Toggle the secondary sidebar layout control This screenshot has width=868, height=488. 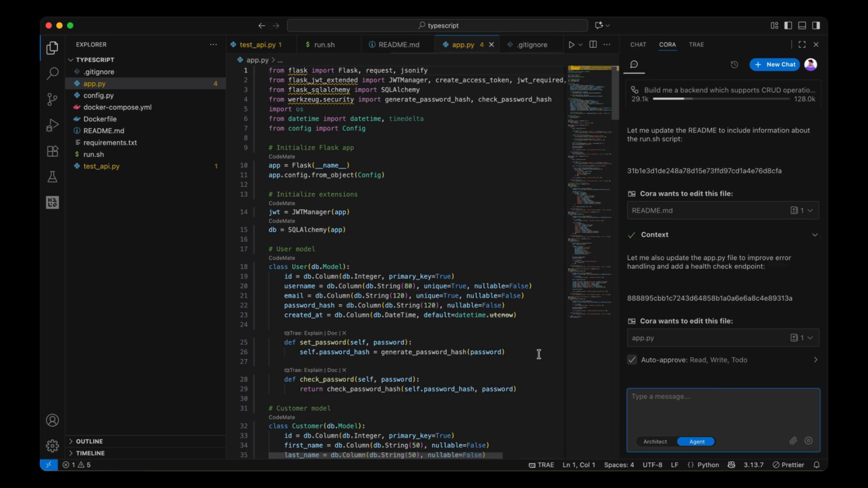click(816, 26)
